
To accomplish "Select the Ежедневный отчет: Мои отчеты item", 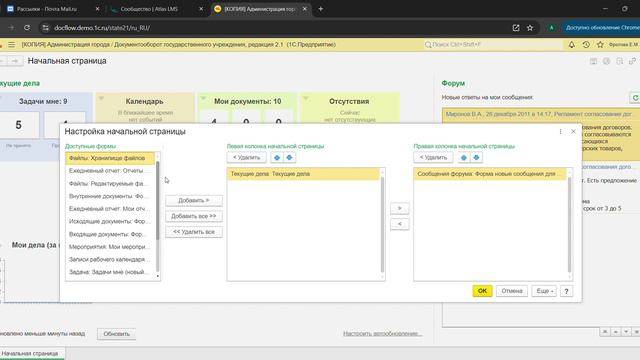I will tap(110, 209).
